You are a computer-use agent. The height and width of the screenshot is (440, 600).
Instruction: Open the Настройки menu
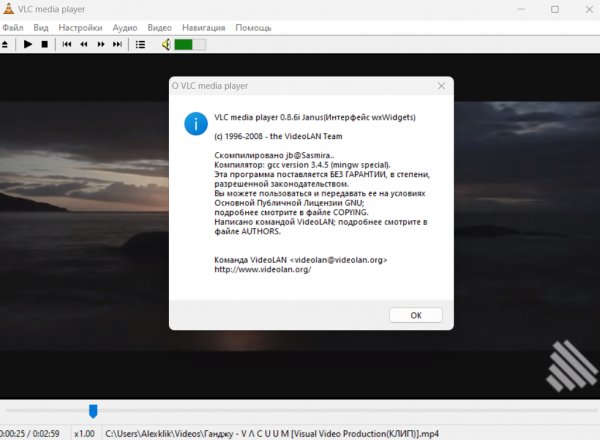pos(80,28)
